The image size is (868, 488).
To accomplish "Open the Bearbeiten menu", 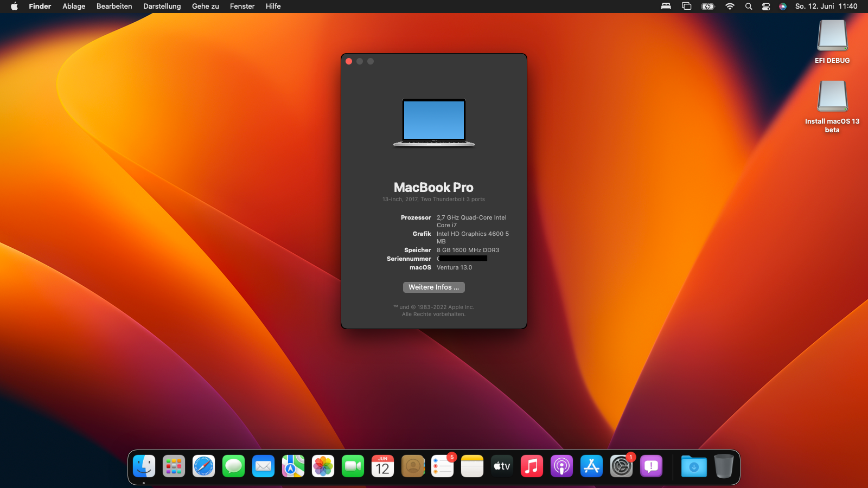I will tap(114, 7).
